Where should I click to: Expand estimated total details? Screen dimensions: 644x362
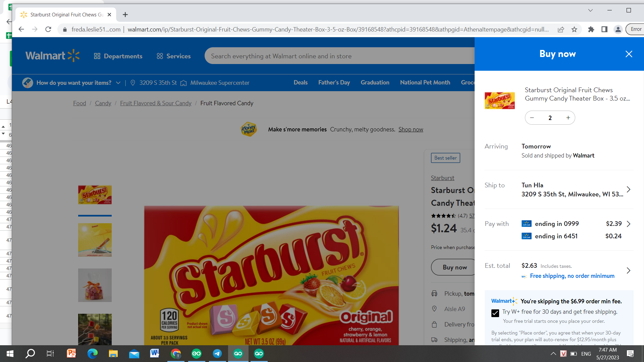629,270
